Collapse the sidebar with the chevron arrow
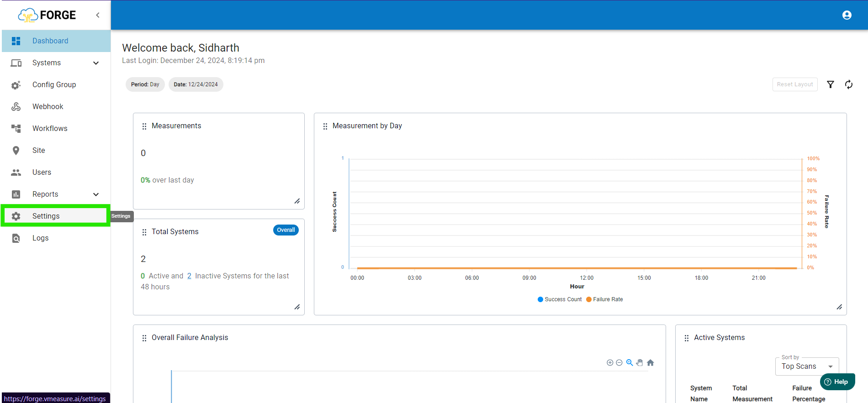868x403 pixels. click(98, 15)
